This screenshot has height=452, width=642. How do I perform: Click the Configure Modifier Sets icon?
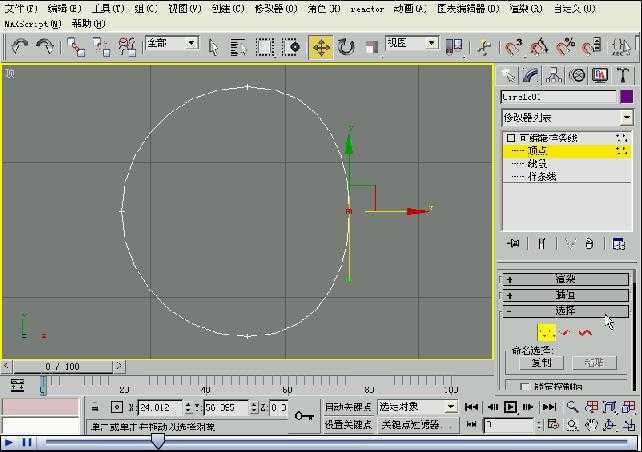point(619,244)
